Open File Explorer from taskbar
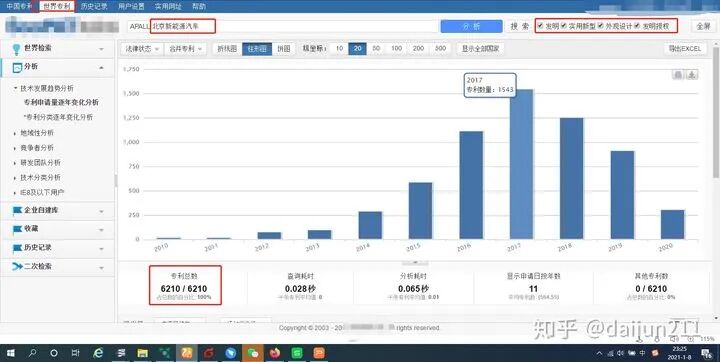720x362 pixels. (x=142, y=353)
